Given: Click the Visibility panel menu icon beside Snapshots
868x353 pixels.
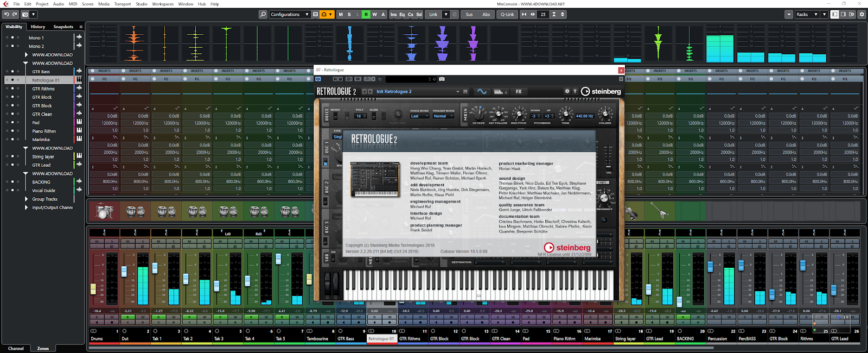Looking at the screenshot, I should pos(81,27).
